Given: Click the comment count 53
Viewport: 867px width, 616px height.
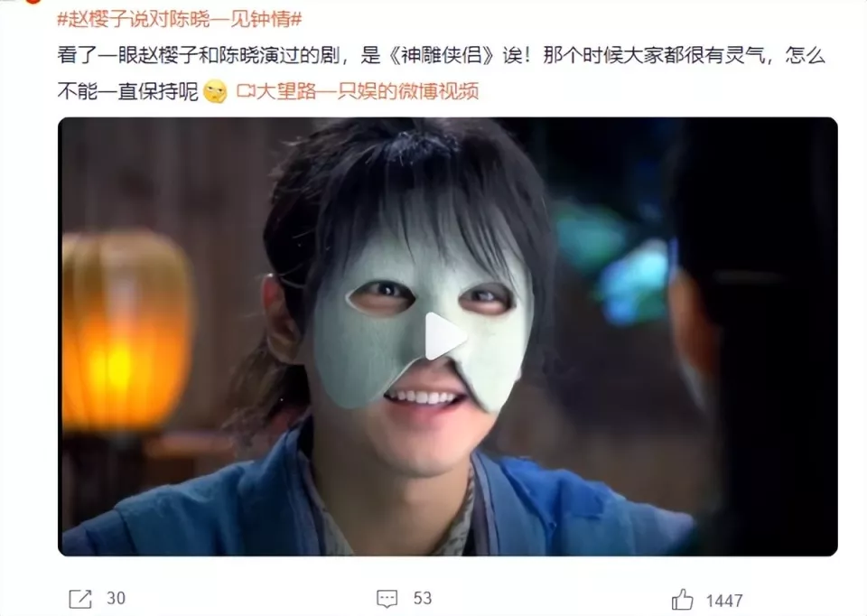Looking at the screenshot, I should point(423,598).
